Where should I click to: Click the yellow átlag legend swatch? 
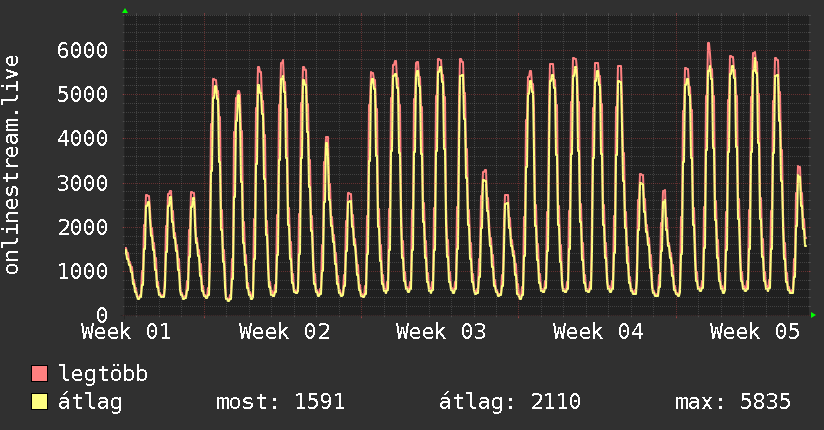tap(40, 403)
